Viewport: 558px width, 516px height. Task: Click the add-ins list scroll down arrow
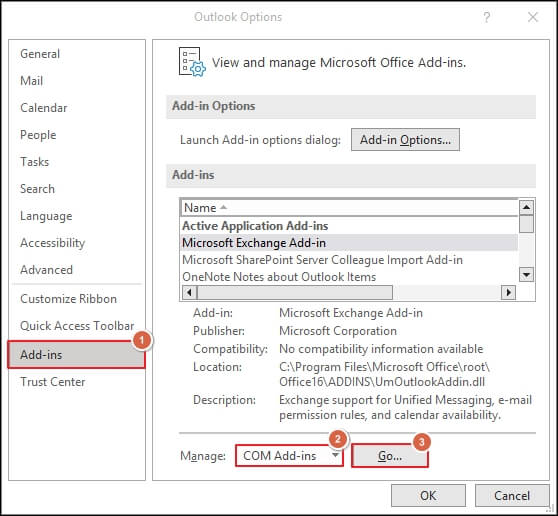tap(526, 275)
